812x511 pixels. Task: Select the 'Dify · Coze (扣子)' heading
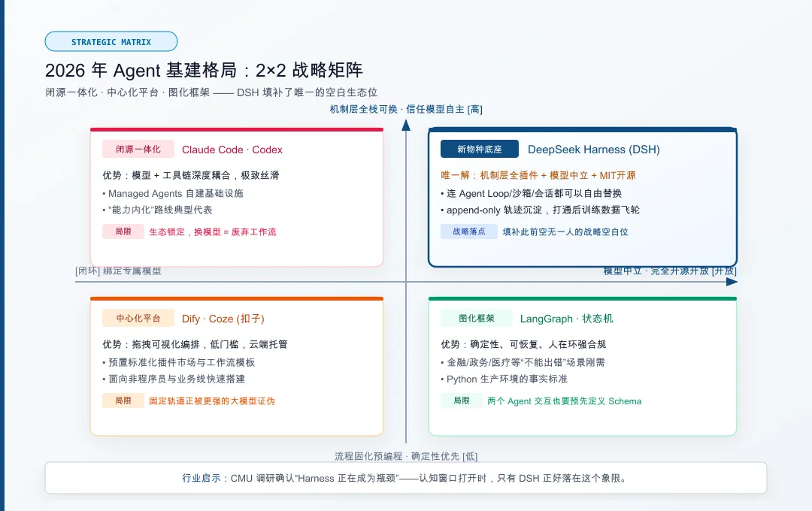[x=223, y=319]
